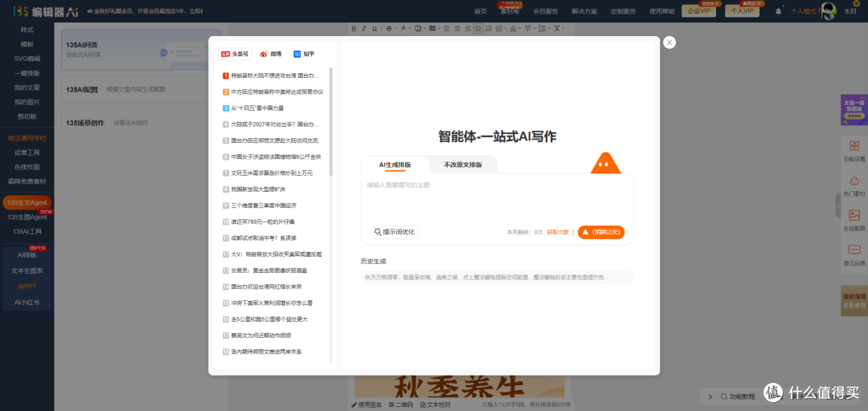Screen dimensions: 868x411
Task: Open the 会员服务 menu item
Action: point(545,11)
